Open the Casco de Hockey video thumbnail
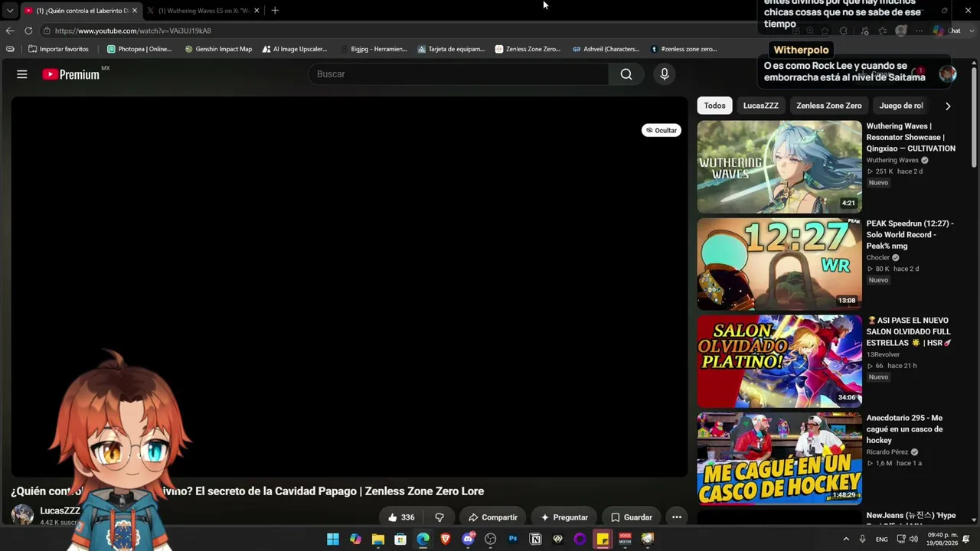This screenshot has width=980, height=551. (x=779, y=458)
